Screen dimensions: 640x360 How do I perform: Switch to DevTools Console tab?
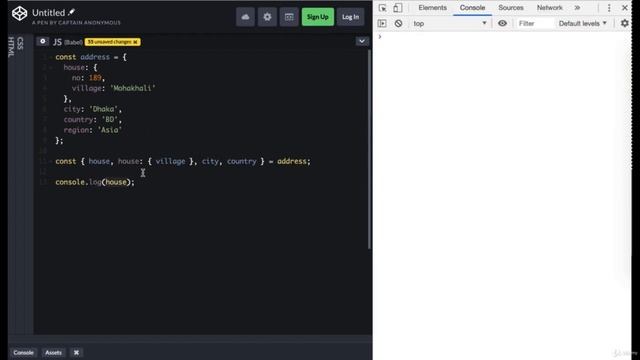[472, 8]
